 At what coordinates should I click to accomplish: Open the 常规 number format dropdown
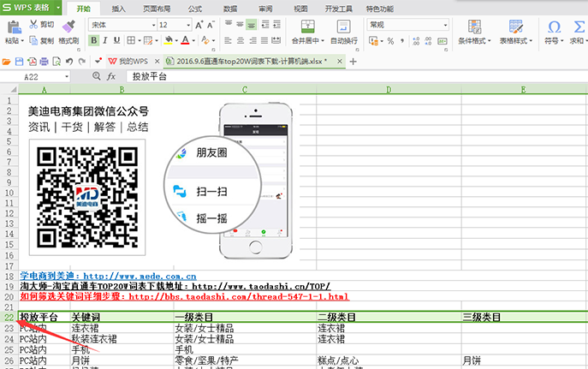[x=445, y=25]
